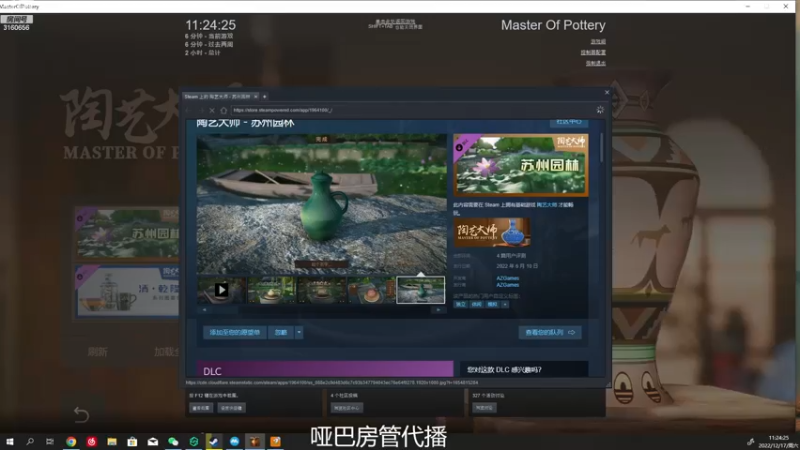Open Steam from the taskbar
The width and height of the screenshot is (800, 450).
click(x=214, y=441)
